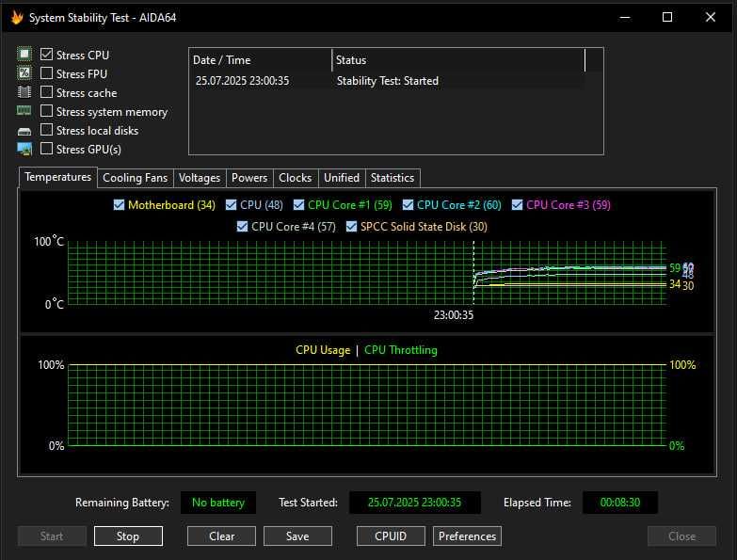Viewport: 737px width, 560px height.
Task: Click the CPU Throttling legend label
Action: tap(401, 350)
